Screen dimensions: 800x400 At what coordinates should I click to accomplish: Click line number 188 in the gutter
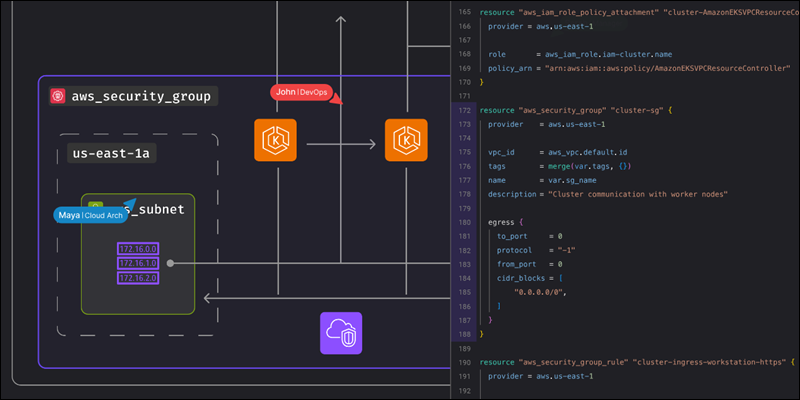(x=464, y=334)
